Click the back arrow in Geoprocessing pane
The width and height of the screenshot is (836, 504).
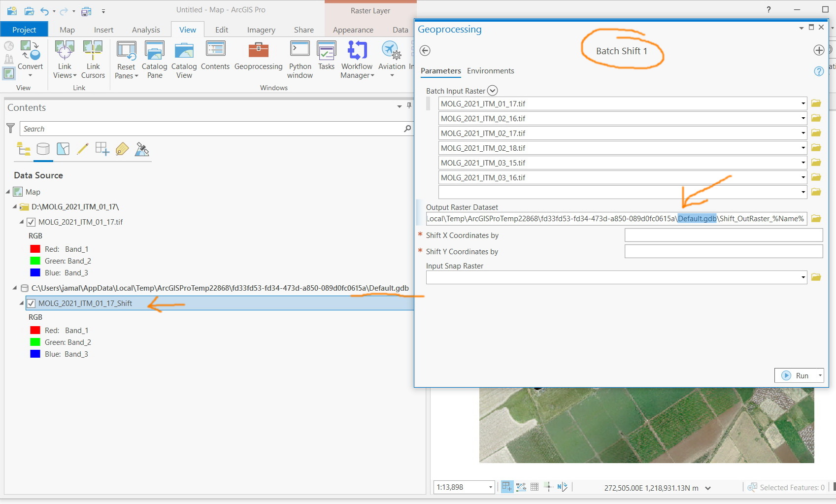click(x=425, y=51)
